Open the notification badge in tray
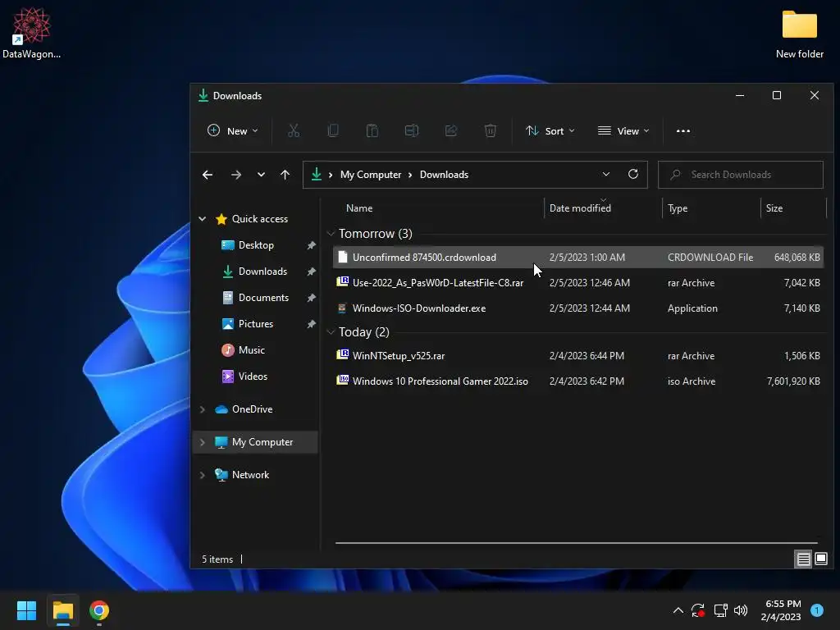This screenshot has width=840, height=630. [x=817, y=610]
